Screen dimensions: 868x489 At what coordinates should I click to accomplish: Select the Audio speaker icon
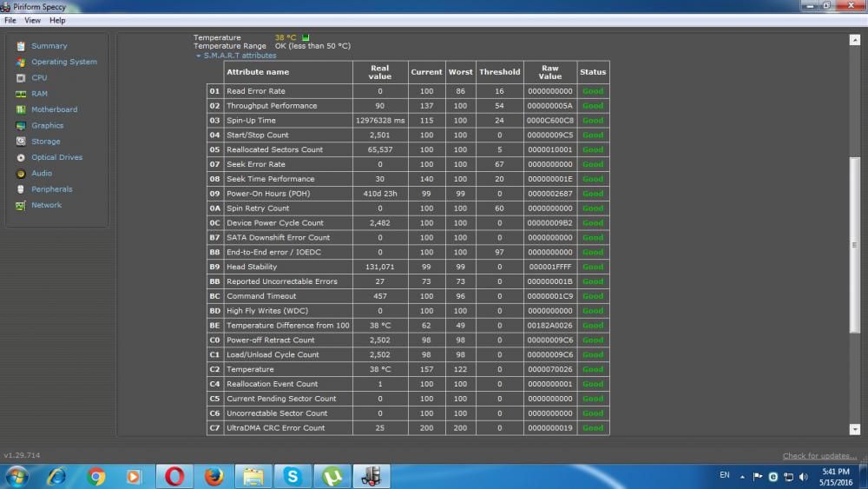coord(21,174)
